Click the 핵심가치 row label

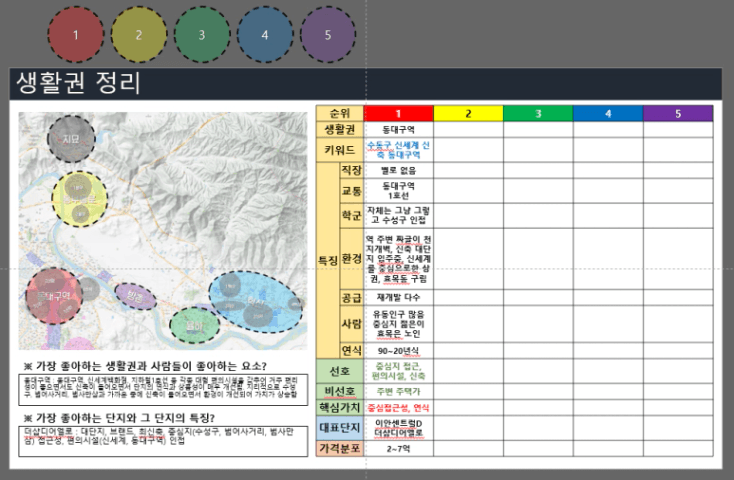click(x=340, y=407)
